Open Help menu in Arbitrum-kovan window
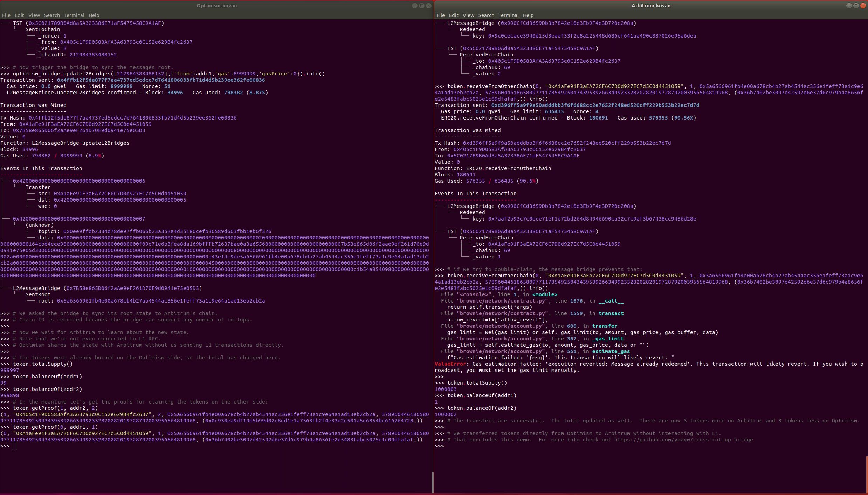868x495 pixels. coord(528,15)
